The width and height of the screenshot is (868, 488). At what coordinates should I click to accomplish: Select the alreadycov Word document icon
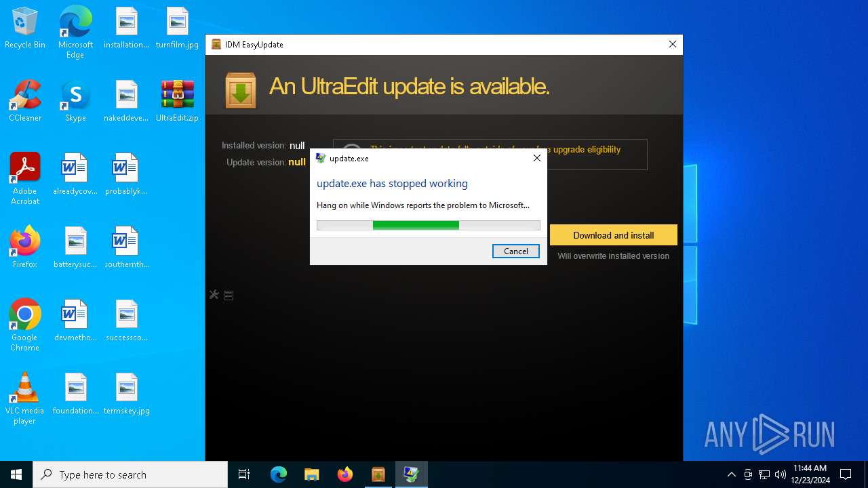(75, 175)
